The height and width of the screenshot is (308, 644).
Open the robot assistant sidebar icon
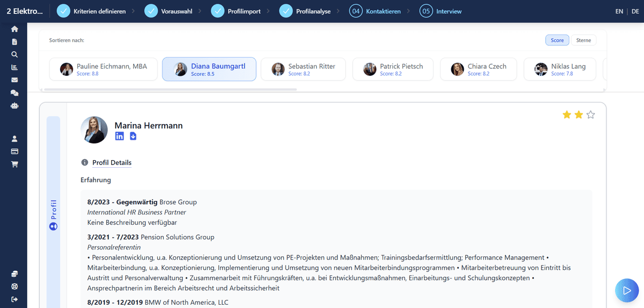(x=14, y=106)
